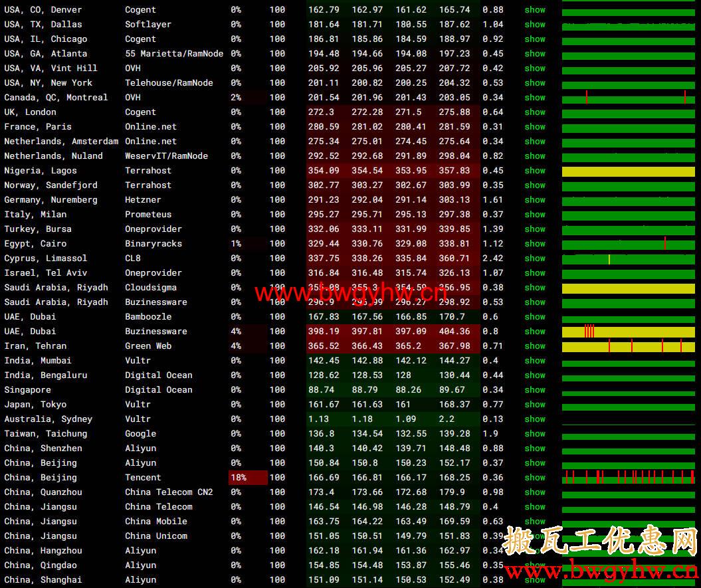The image size is (701, 588).
Task: Select 'Hetzner' provider text
Action: 143,199
